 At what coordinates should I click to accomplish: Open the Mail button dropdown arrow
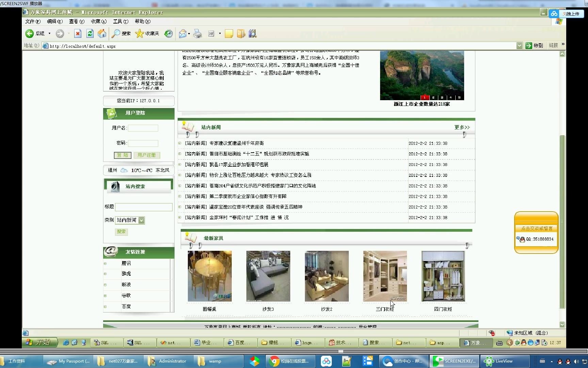(x=189, y=33)
